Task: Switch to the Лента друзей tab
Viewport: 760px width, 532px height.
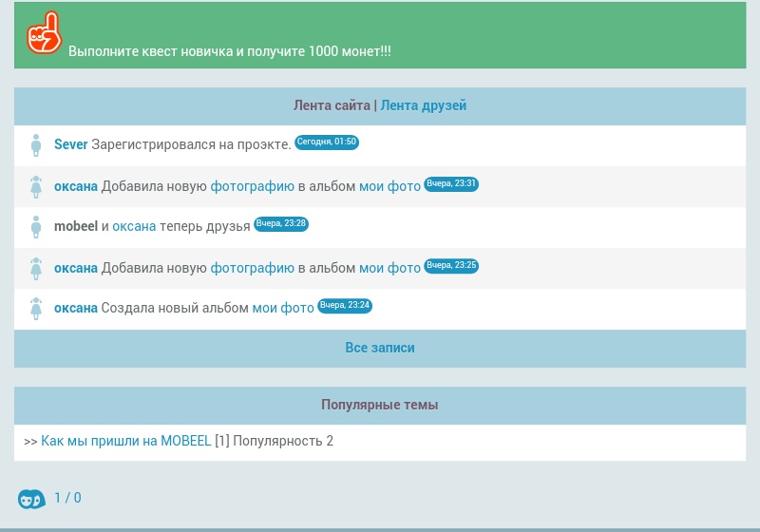Action: coord(424,105)
